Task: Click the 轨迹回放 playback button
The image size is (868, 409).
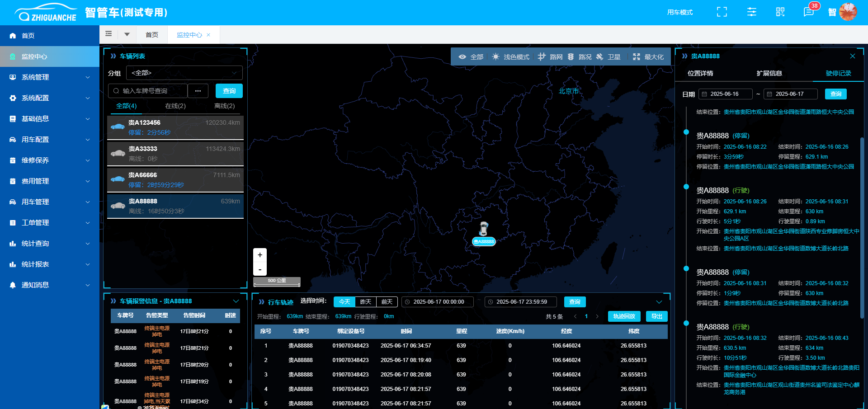Action: point(624,316)
